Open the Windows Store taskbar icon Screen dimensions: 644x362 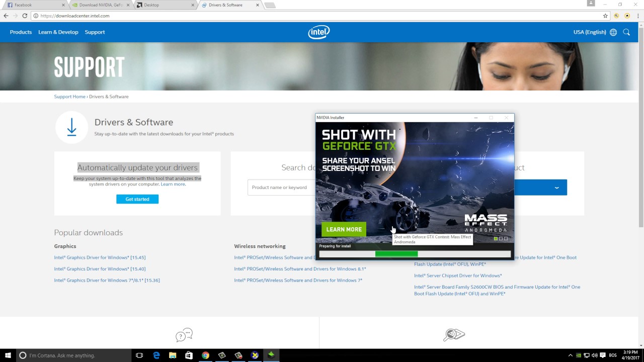pos(189,355)
